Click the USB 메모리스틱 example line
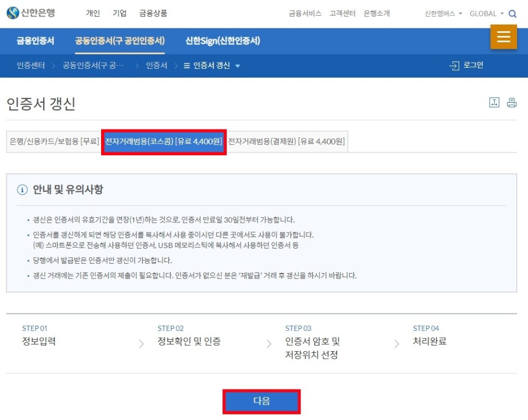Image resolution: width=528 pixels, height=420 pixels. [166, 245]
